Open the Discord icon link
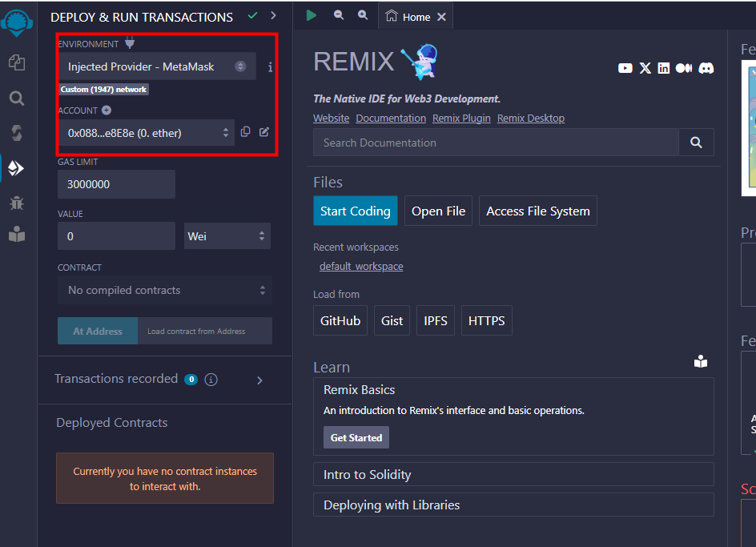This screenshot has width=756, height=547. [706, 68]
